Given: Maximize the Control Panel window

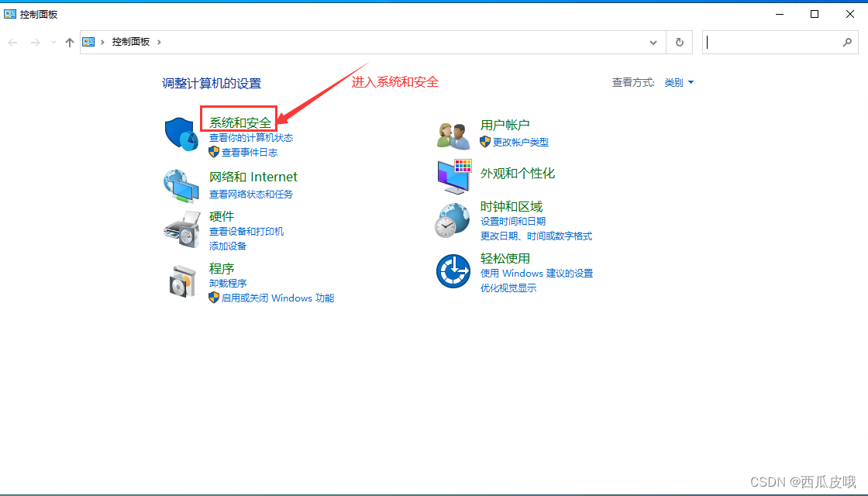Looking at the screenshot, I should 815,14.
